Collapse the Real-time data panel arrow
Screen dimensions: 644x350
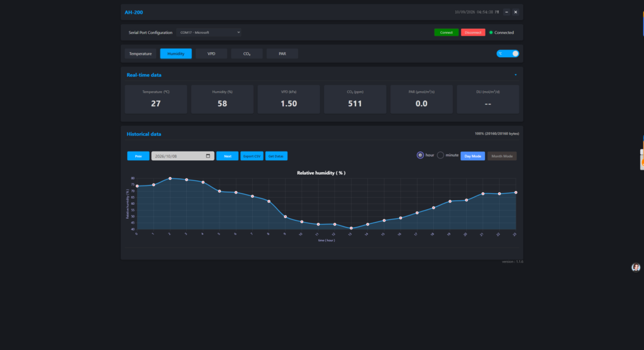(516, 75)
